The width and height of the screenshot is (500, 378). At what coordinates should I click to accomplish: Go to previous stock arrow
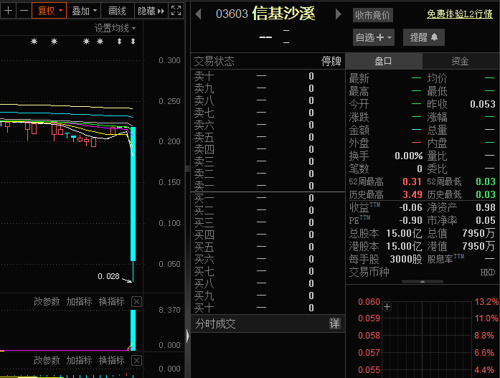pos(198,14)
